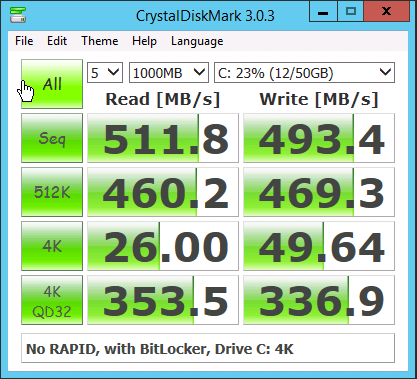This screenshot has width=417, height=379.
Task: Click the CrystalDiskMark app icon in title bar
Action: click(18, 15)
